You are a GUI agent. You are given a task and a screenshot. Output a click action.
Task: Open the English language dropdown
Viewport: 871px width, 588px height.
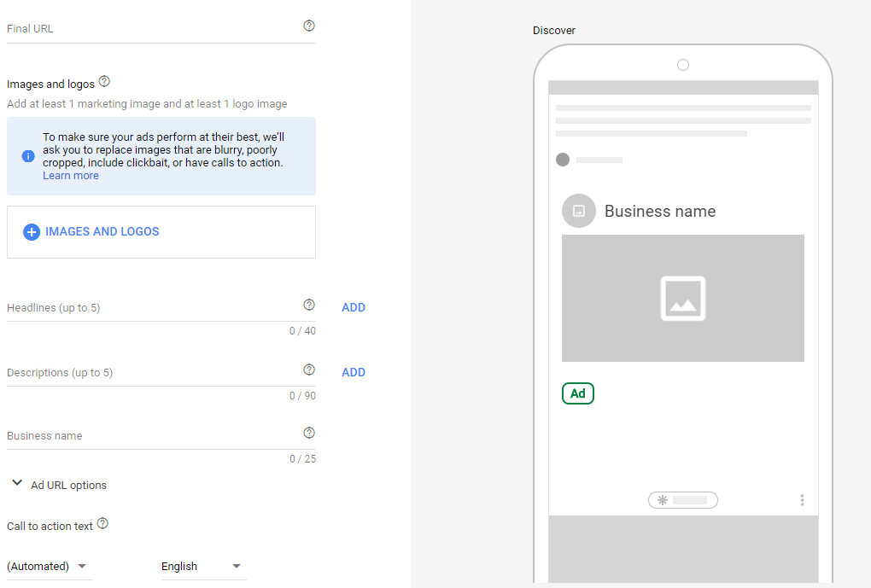click(203, 567)
